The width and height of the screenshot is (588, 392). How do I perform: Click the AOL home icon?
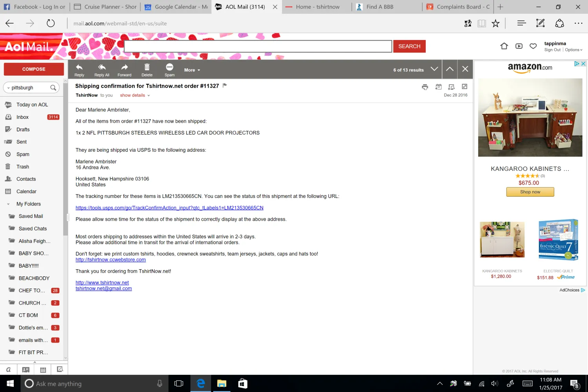(x=504, y=46)
